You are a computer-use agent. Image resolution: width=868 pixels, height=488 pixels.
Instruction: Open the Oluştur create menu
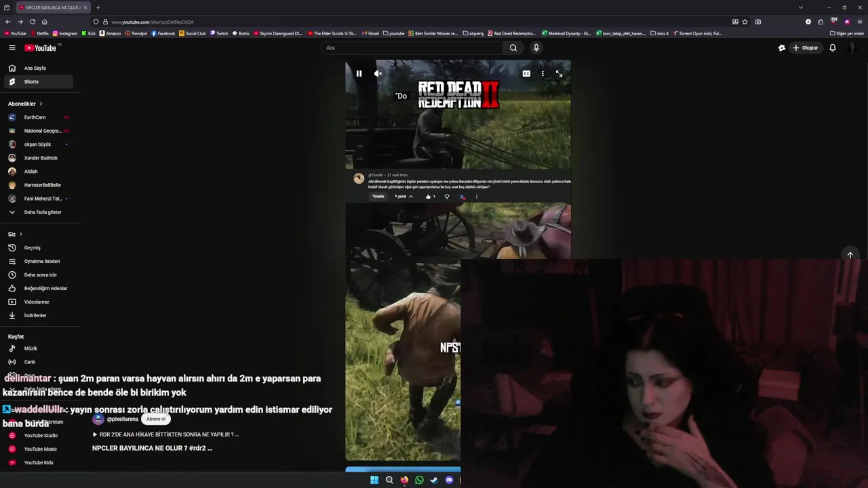click(806, 47)
